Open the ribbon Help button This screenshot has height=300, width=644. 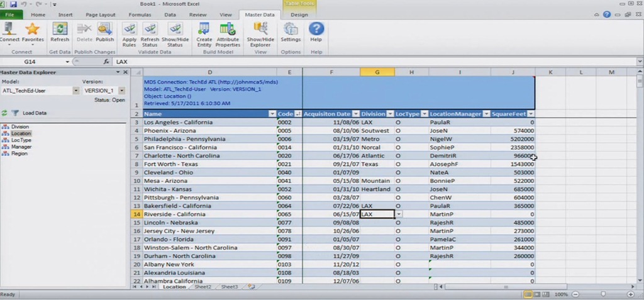[x=316, y=33]
